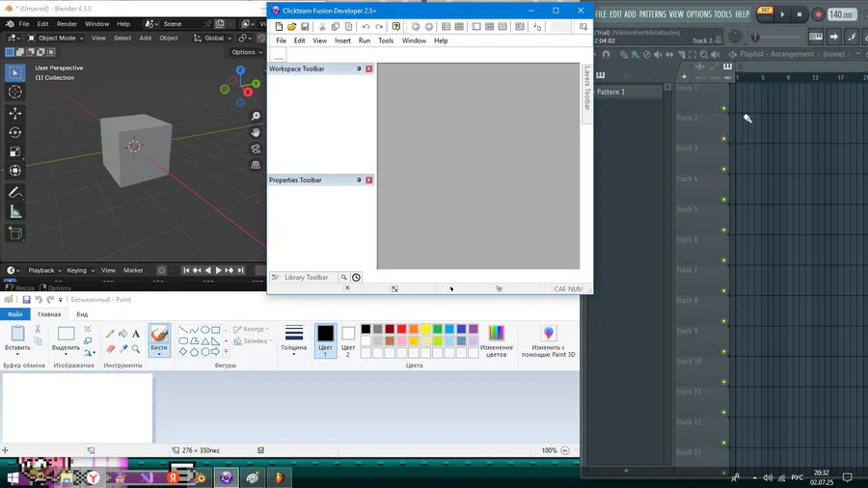Toggle mute light on Track 1 in FL Studio
Screen dimensions: 868x488
723,108
